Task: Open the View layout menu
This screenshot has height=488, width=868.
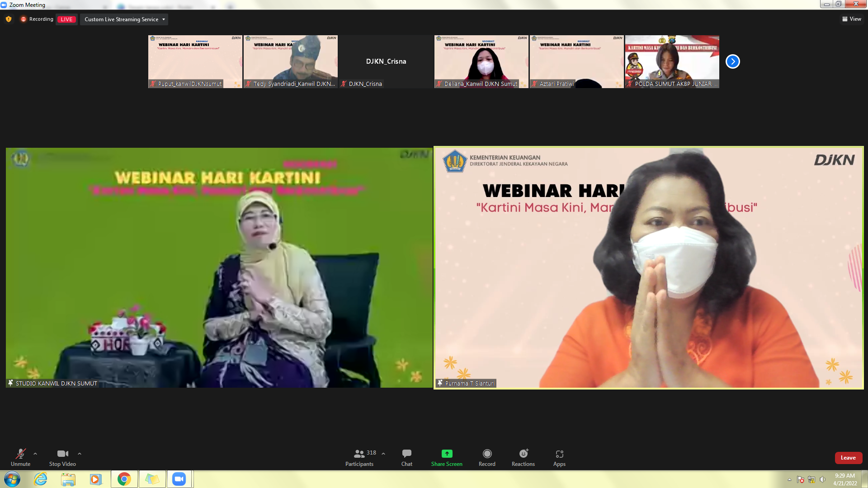Action: (852, 19)
